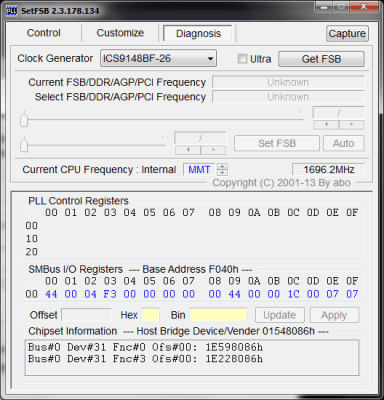
Task: Select the Diagnosis tab
Action: coord(198,33)
